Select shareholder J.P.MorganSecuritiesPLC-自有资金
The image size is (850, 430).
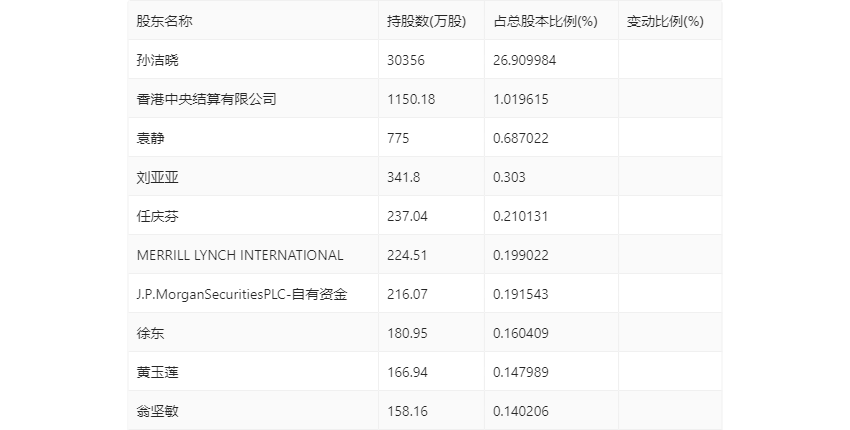242,294
